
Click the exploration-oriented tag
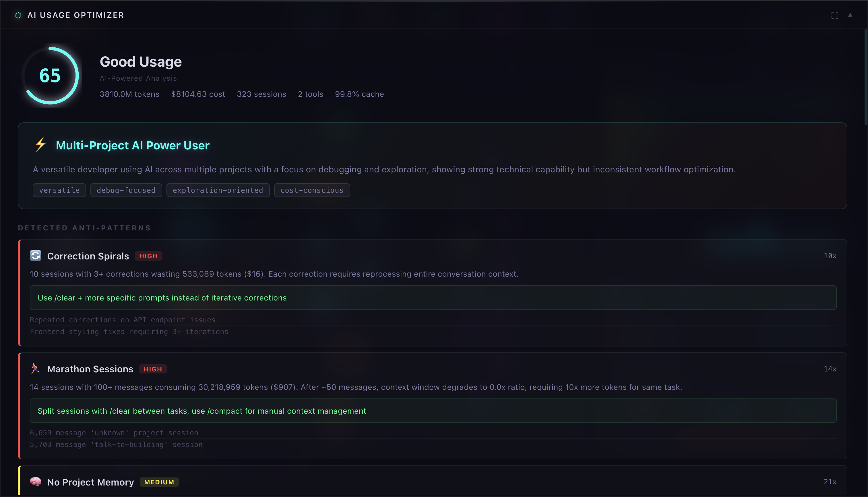(x=218, y=190)
